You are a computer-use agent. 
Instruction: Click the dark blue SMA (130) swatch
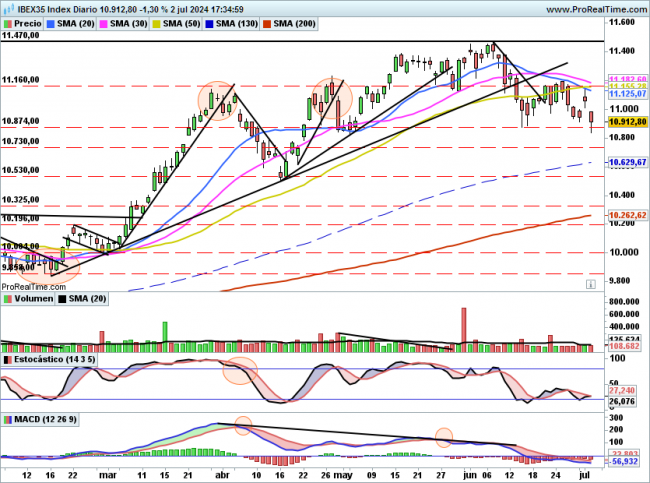(209, 24)
